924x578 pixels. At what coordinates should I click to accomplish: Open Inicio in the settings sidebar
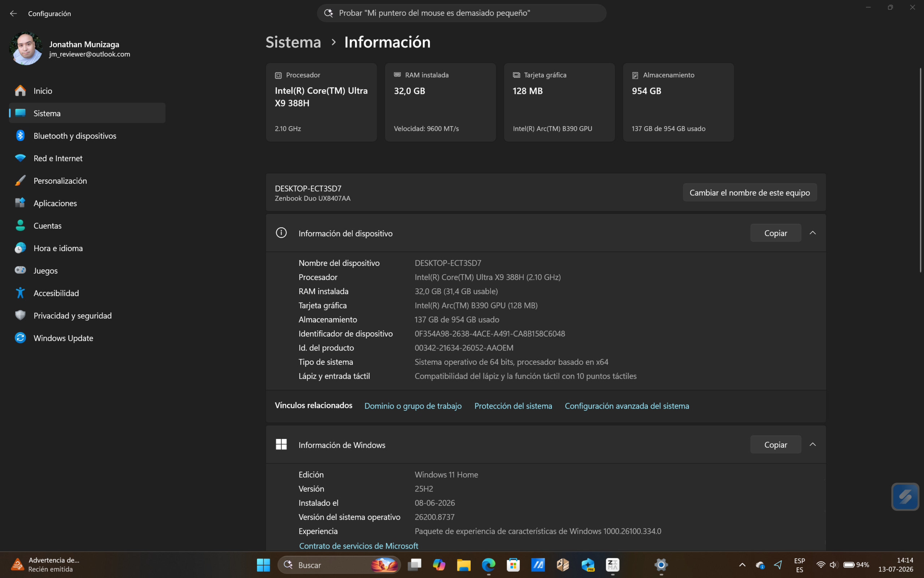[87, 91]
